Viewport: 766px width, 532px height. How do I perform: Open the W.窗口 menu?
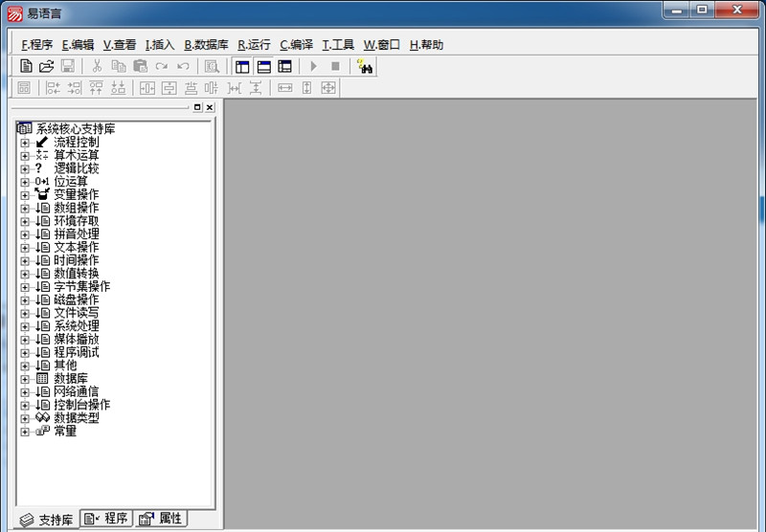(381, 45)
